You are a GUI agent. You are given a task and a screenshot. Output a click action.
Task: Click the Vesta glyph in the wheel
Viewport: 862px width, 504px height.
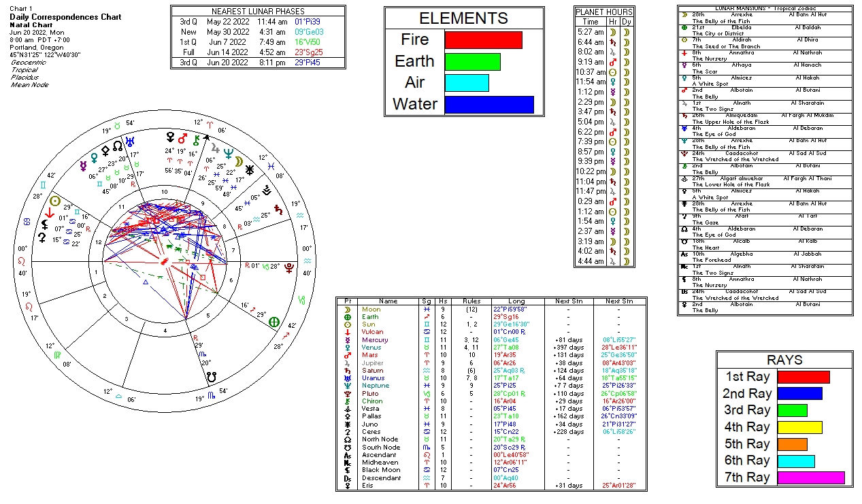coord(265,190)
